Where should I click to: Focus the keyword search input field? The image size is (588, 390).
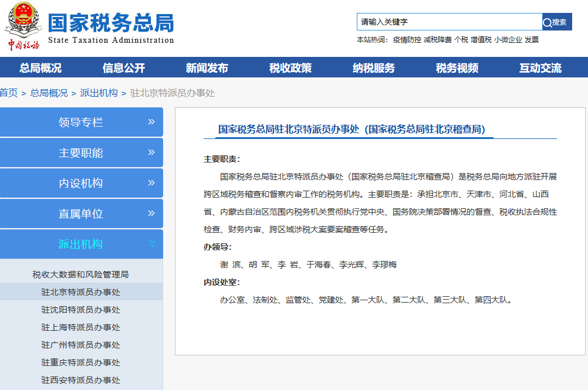click(450, 22)
